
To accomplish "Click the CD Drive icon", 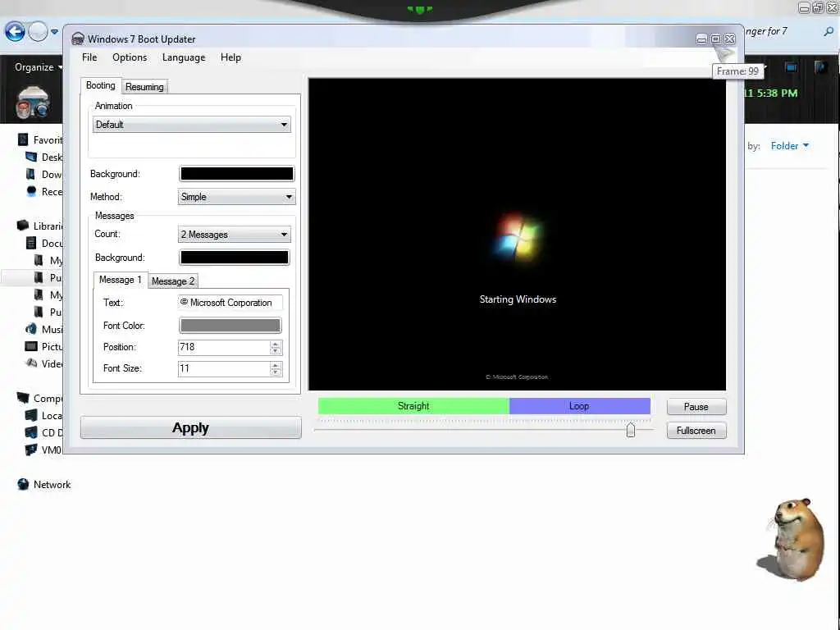I will click(x=31, y=432).
